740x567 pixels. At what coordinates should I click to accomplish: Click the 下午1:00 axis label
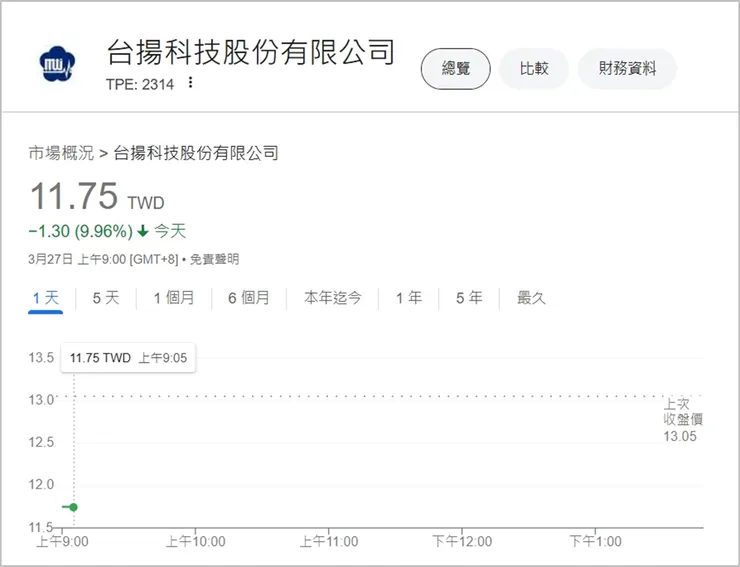tap(595, 541)
